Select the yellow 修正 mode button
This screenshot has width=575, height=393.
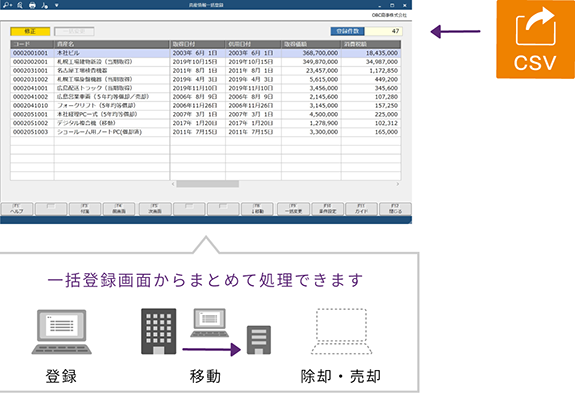pyautogui.click(x=30, y=31)
